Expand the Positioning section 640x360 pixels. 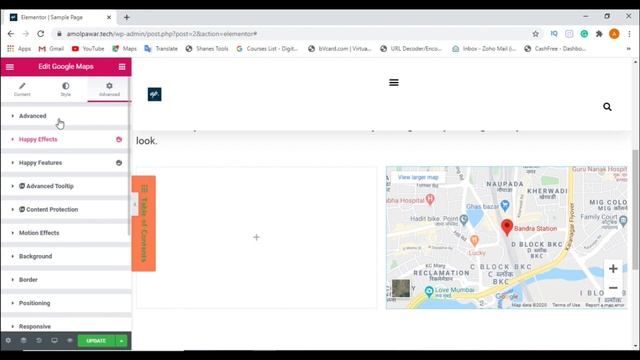tap(65, 303)
